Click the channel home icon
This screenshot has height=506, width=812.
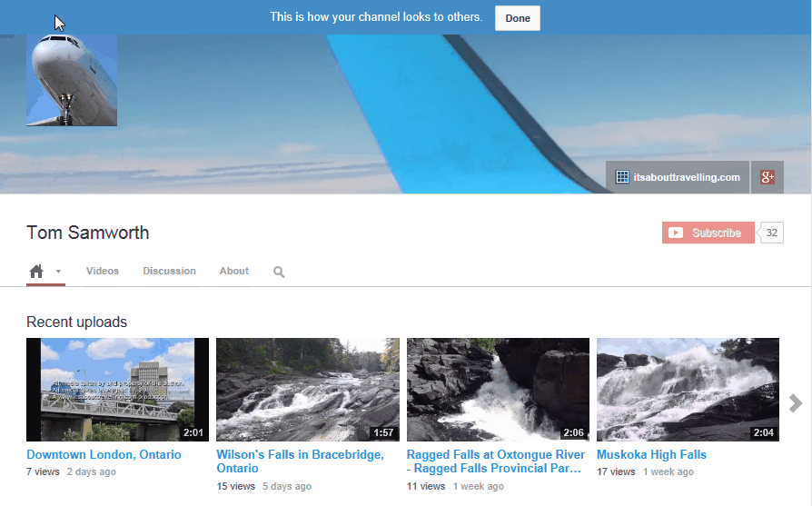[x=36, y=271]
